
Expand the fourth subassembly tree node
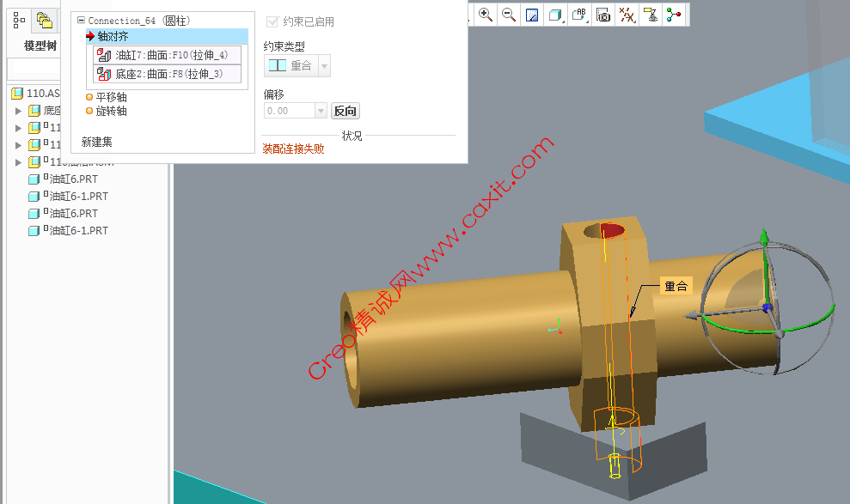click(18, 162)
